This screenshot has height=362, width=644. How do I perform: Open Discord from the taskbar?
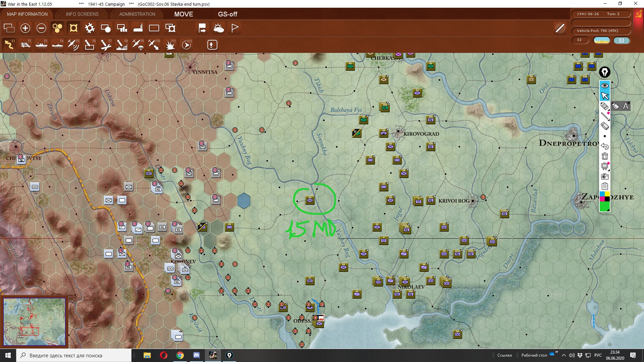point(197,355)
